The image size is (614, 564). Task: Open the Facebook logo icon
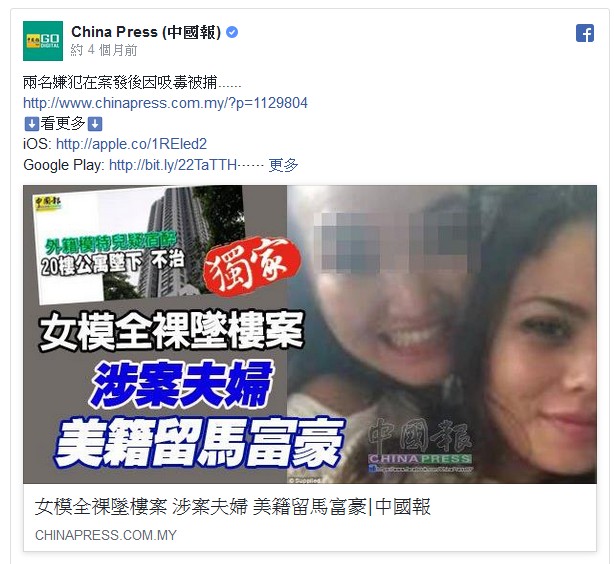click(585, 33)
